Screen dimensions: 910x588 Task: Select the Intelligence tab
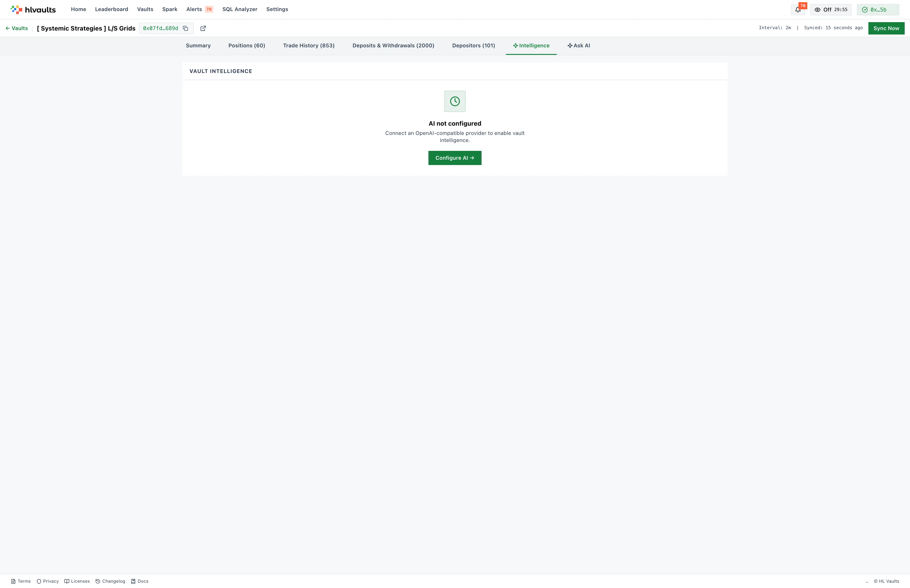click(x=531, y=46)
